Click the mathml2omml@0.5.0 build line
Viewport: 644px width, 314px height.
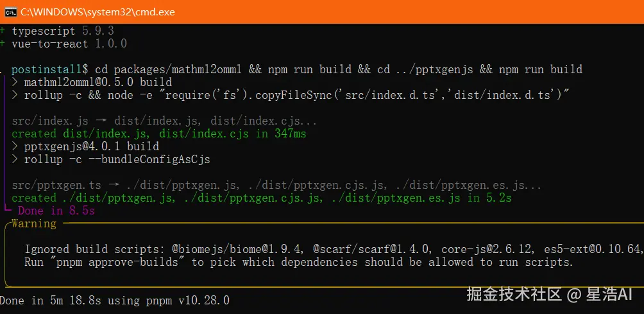(97, 82)
